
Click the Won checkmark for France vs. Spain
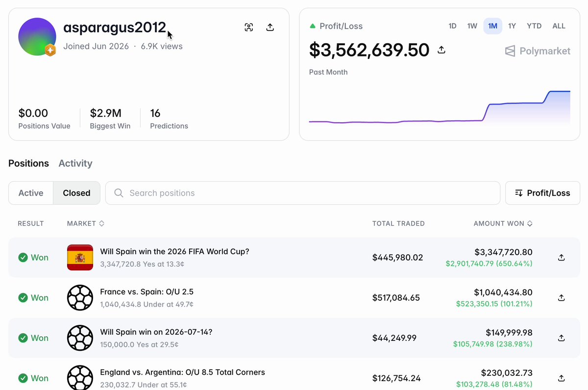23,298
